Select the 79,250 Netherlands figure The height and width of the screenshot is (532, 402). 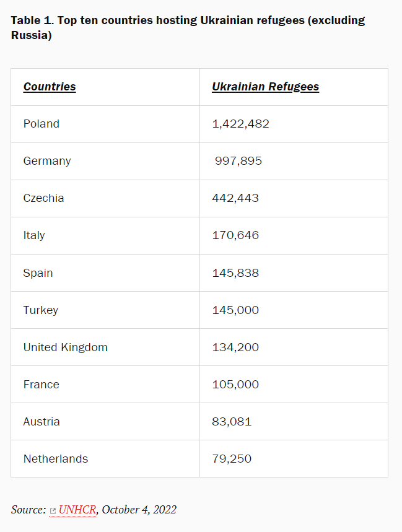click(x=232, y=459)
